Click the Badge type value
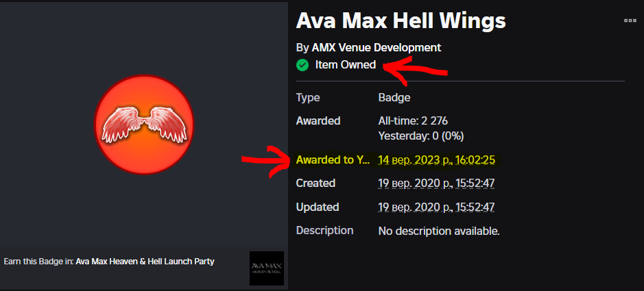This screenshot has height=291, width=644. point(394,98)
